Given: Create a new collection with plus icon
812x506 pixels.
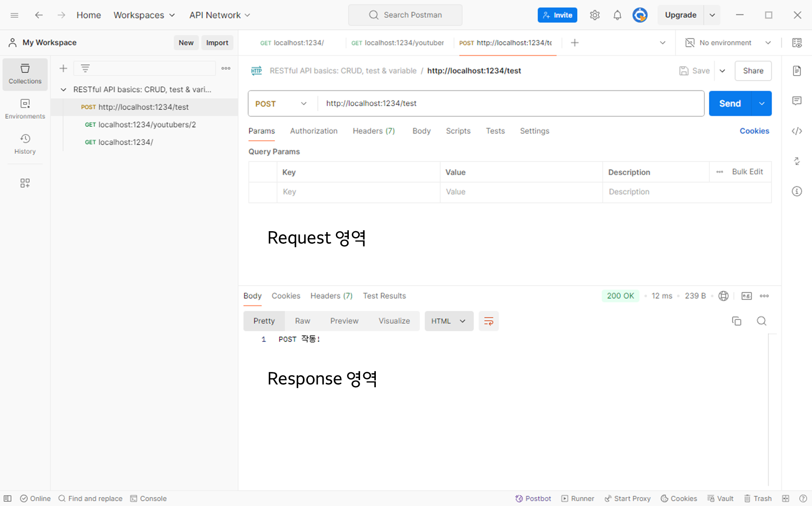Looking at the screenshot, I should pos(63,68).
